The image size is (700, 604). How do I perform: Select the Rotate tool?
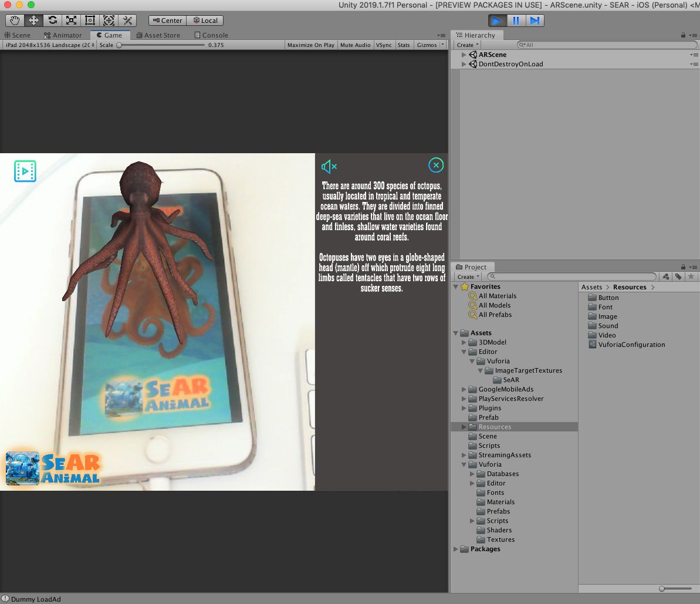(52, 21)
